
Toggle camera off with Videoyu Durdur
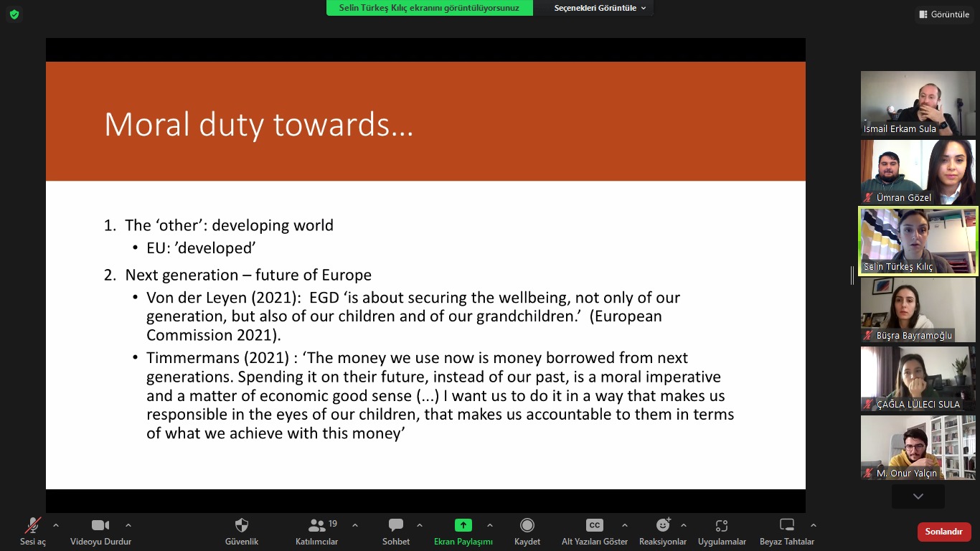[100, 526]
